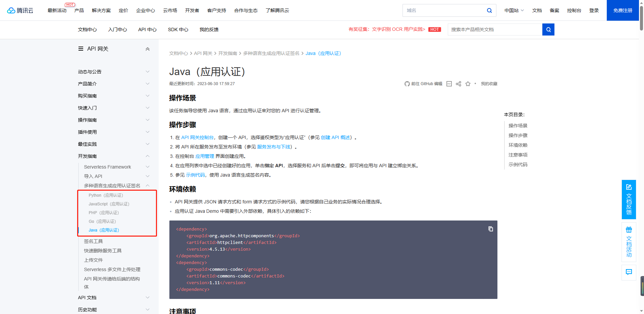Viewport: 644px width, 314px height.
Task: Focus the 搜索本产品相关文档 field
Action: (495, 29)
